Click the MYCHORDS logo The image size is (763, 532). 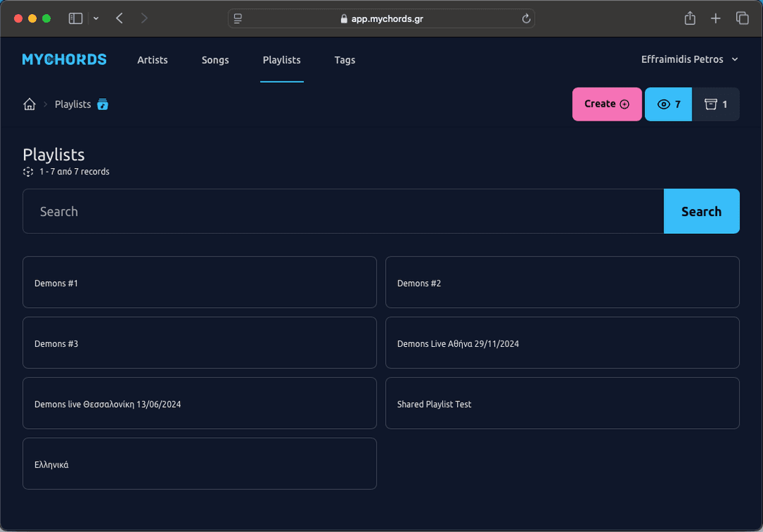64,59
